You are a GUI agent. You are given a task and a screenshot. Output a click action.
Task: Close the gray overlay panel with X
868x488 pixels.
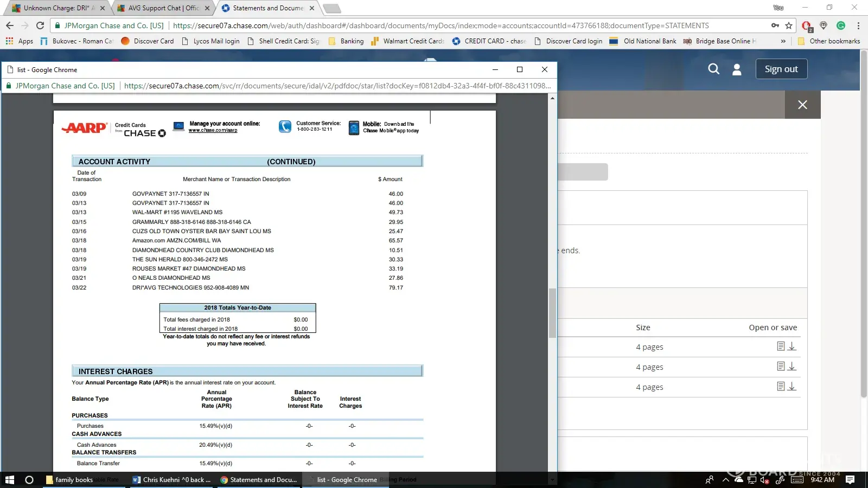802,105
